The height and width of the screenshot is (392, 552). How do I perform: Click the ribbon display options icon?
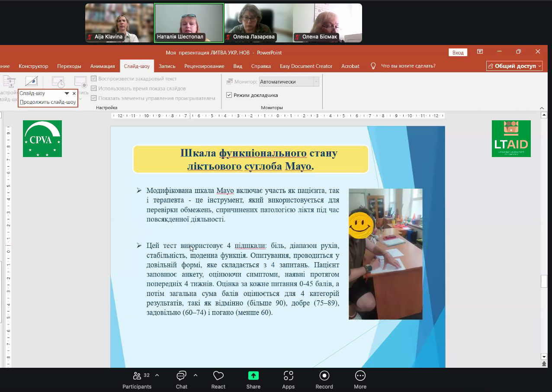480,52
